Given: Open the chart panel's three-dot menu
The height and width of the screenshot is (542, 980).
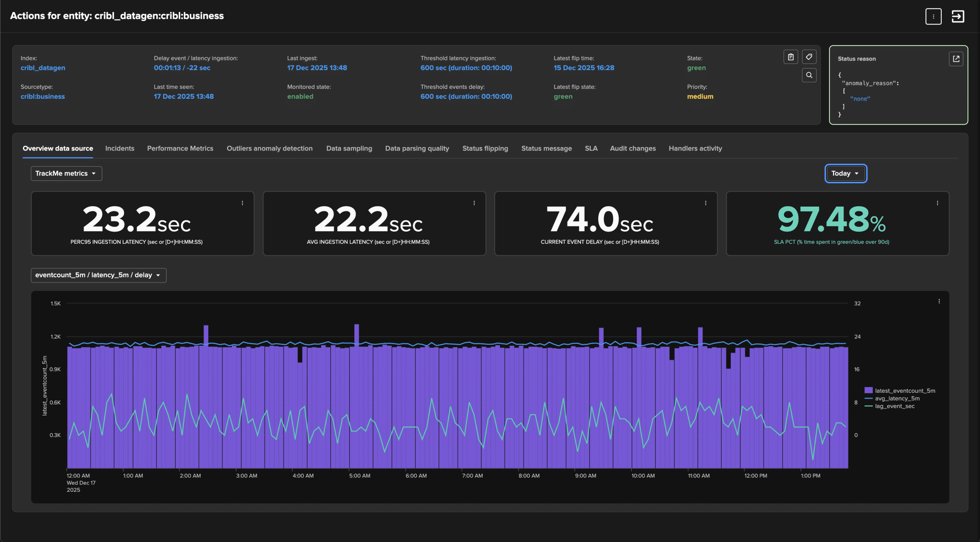Looking at the screenshot, I should (939, 302).
